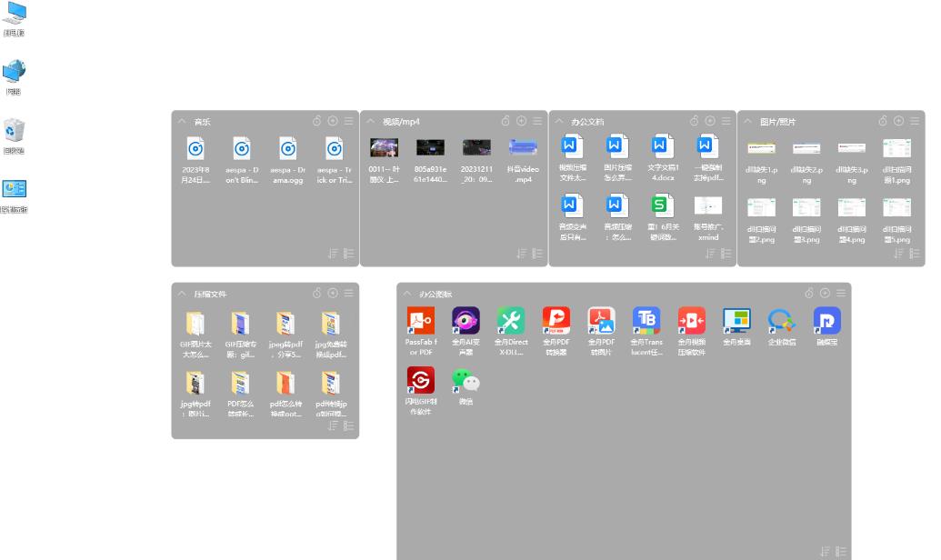
Task: Select the 文字文稿14.docx document
Action: pyautogui.click(x=663, y=146)
